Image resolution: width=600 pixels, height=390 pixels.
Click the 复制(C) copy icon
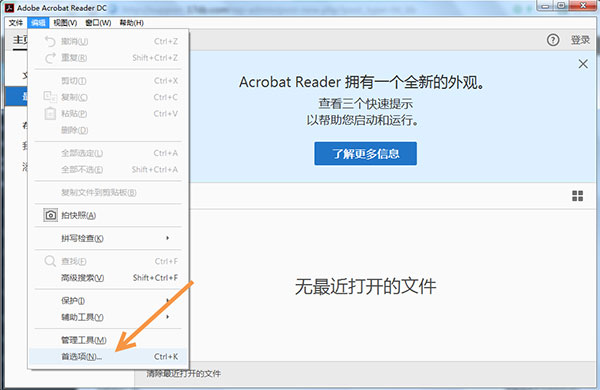click(50, 97)
